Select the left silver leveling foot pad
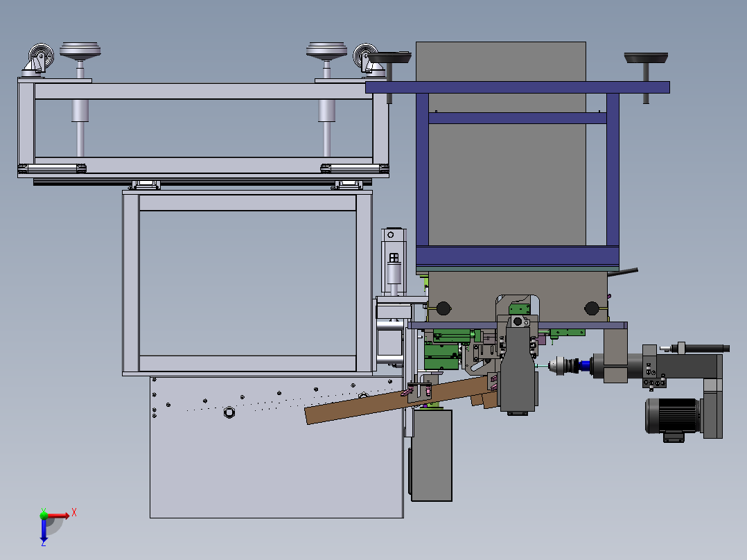 click(80, 51)
